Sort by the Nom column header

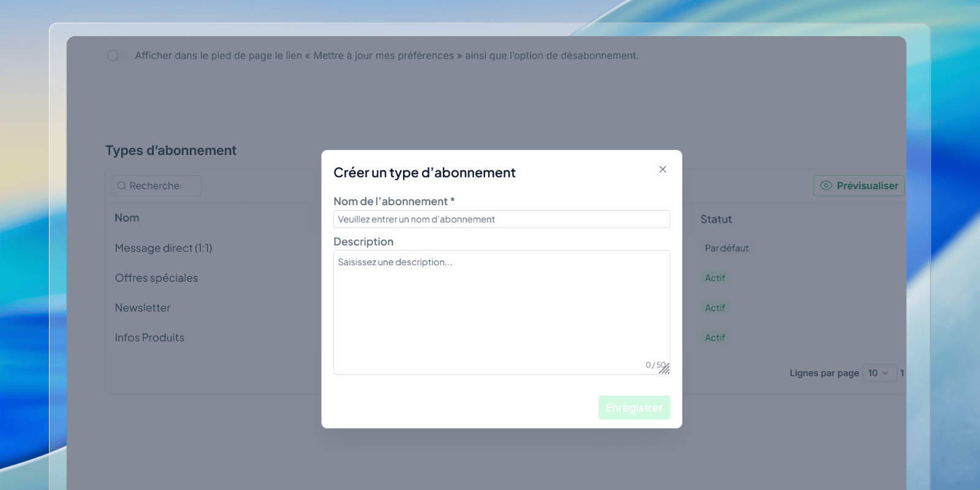[x=127, y=218]
